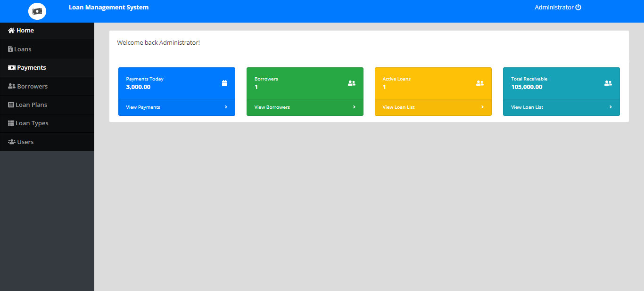Screen dimensions: 644x291
Task: Go to Loan Plans in sidebar
Action: pyautogui.click(x=47, y=105)
